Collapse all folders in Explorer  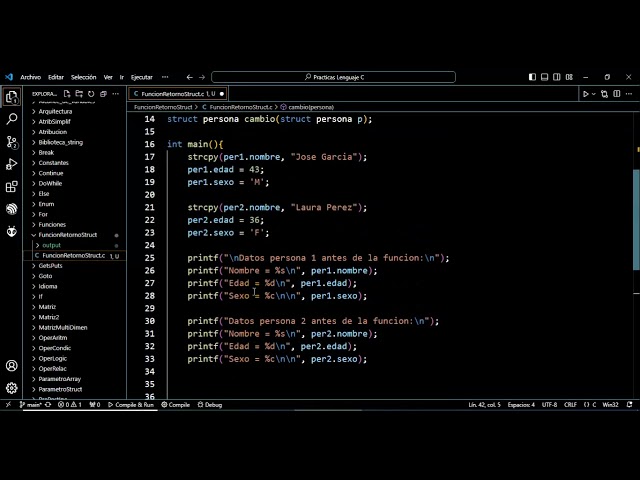tap(103, 94)
